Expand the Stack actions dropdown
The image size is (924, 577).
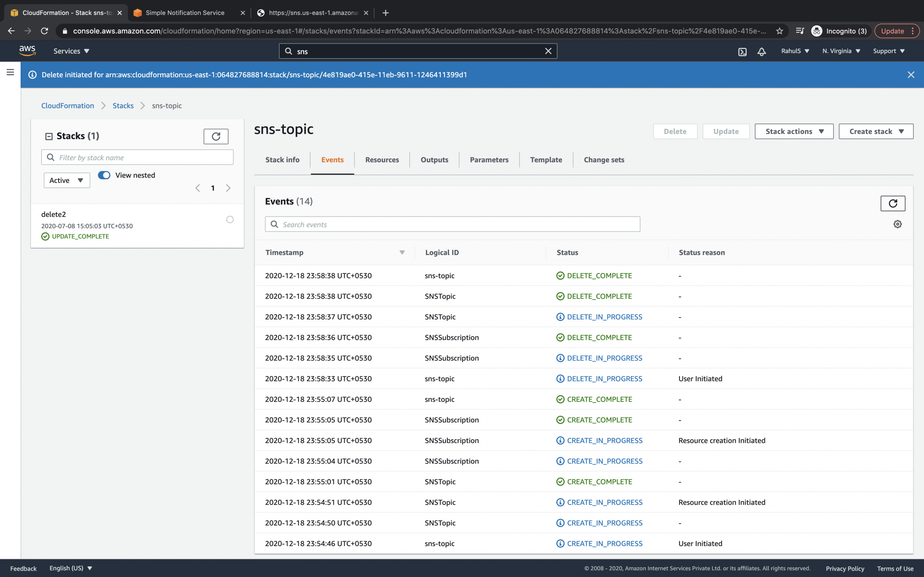coord(794,131)
